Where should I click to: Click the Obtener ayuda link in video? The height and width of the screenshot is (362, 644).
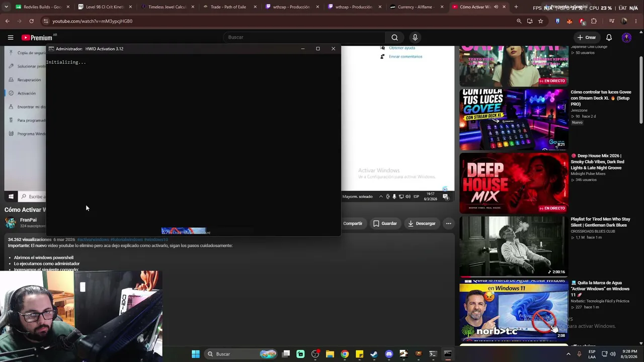point(402,48)
